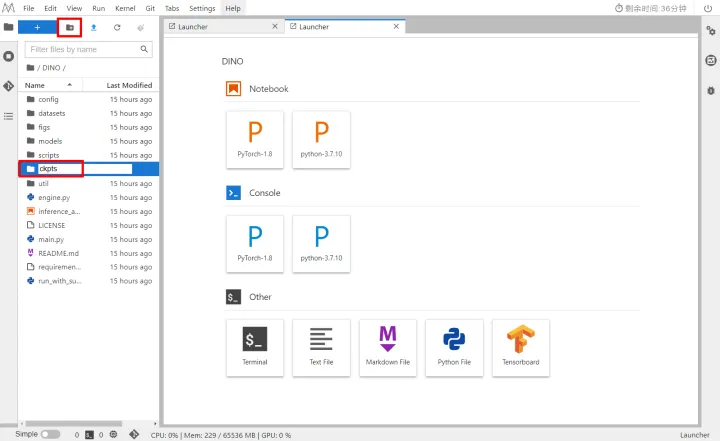
Task: Open the Git sidebar panel
Action: [x=9, y=86]
